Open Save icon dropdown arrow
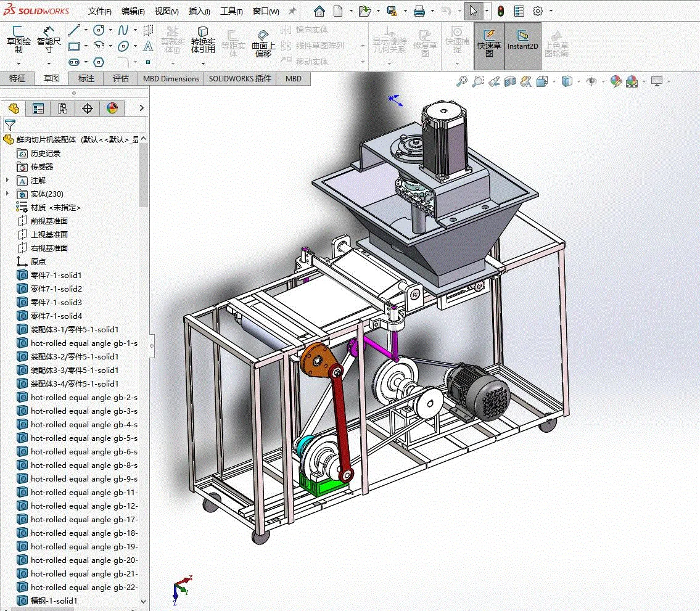The image size is (700, 611). [x=405, y=10]
